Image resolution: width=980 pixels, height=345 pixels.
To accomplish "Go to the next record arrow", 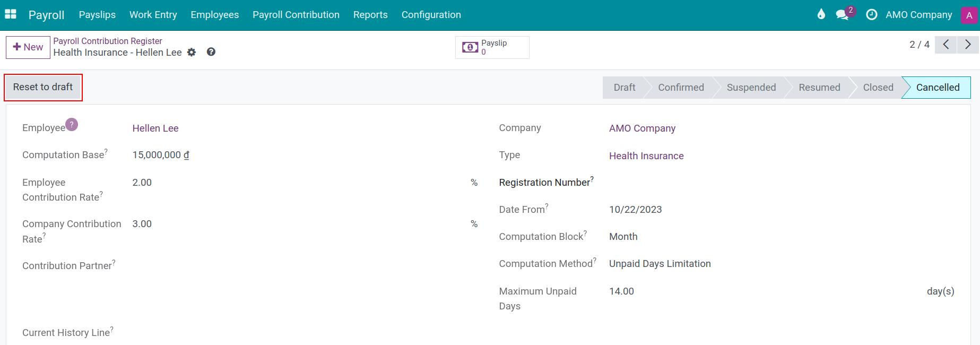I will coord(968,45).
